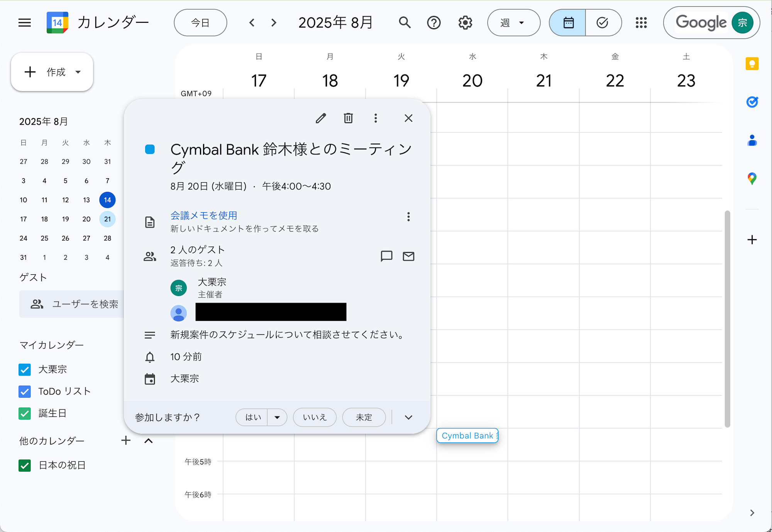Open the main hamburger menu
The height and width of the screenshot is (532, 772).
[25, 23]
